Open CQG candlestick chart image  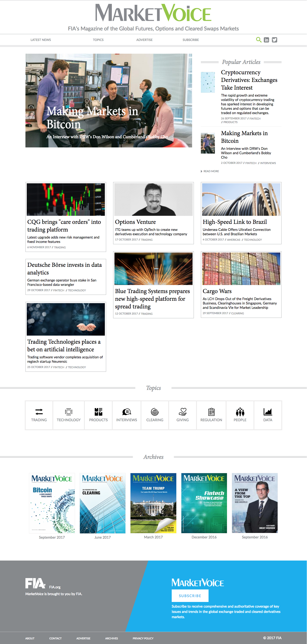click(x=66, y=200)
